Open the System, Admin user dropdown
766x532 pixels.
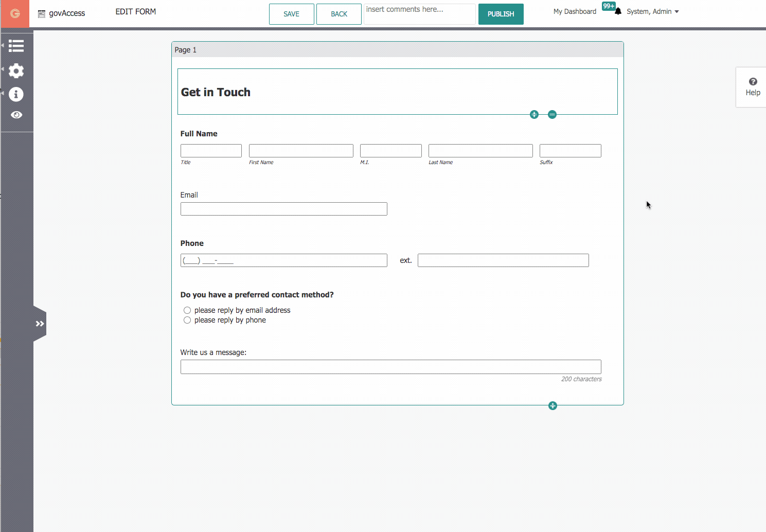click(652, 11)
